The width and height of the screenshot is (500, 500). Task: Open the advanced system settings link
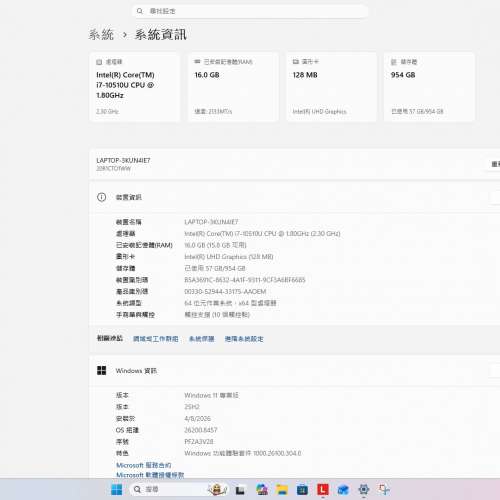point(244,339)
